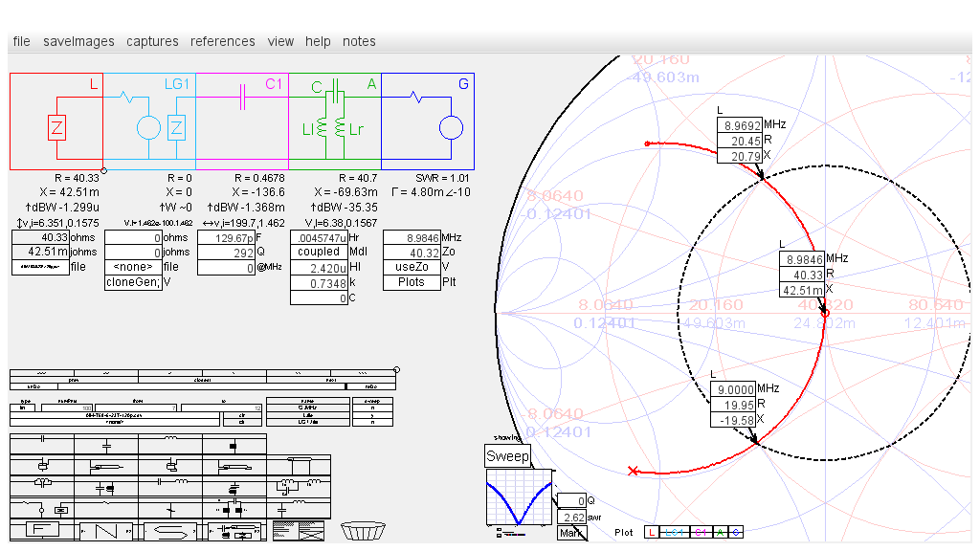This screenshot has width=980, height=551.
Task: Toggle the A trace in the Plot selector
Action: [720, 532]
